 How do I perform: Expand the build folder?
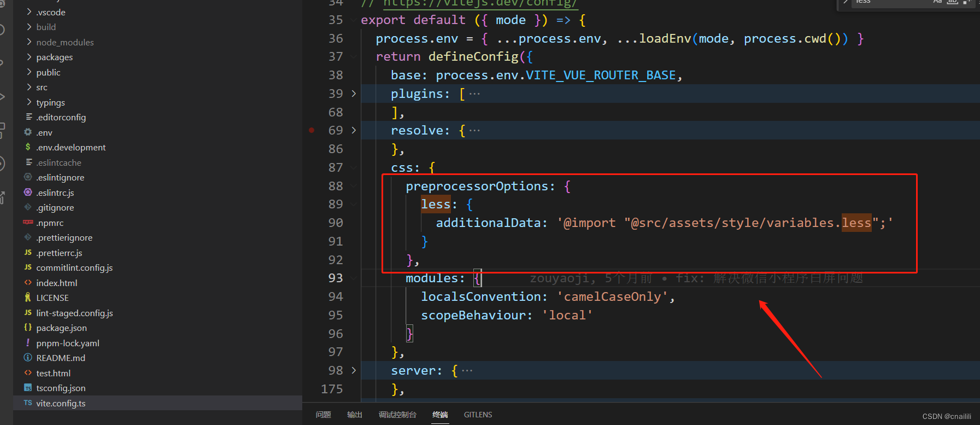(x=29, y=27)
